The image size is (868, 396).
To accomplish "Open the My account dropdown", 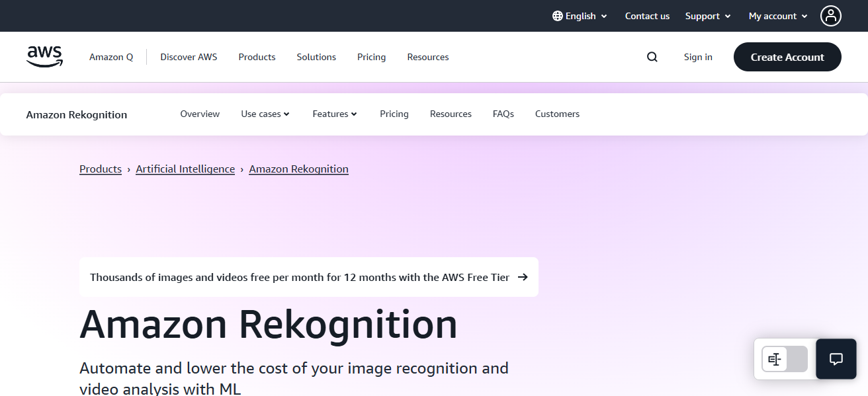I will pos(778,16).
